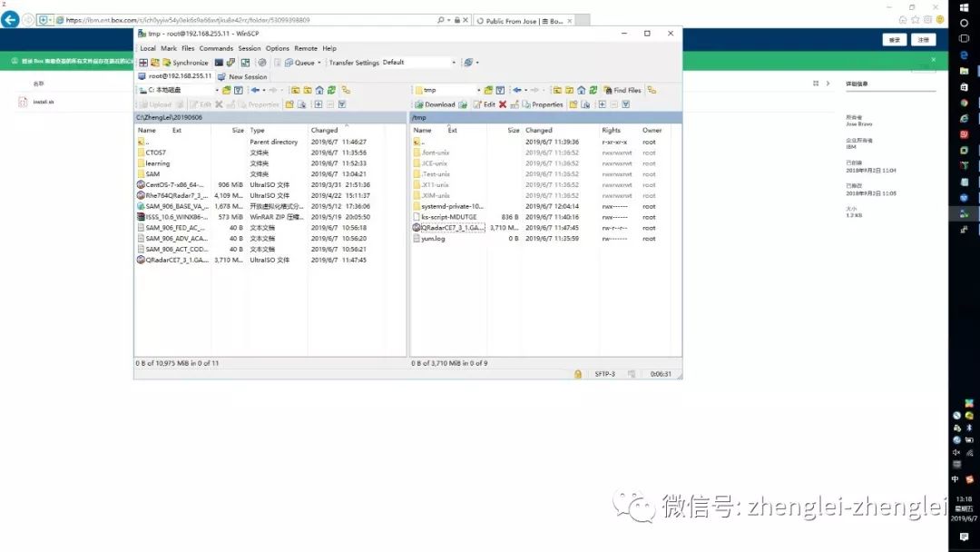Select yum.log in remote panel
This screenshot has height=552, width=980.
pos(433,238)
